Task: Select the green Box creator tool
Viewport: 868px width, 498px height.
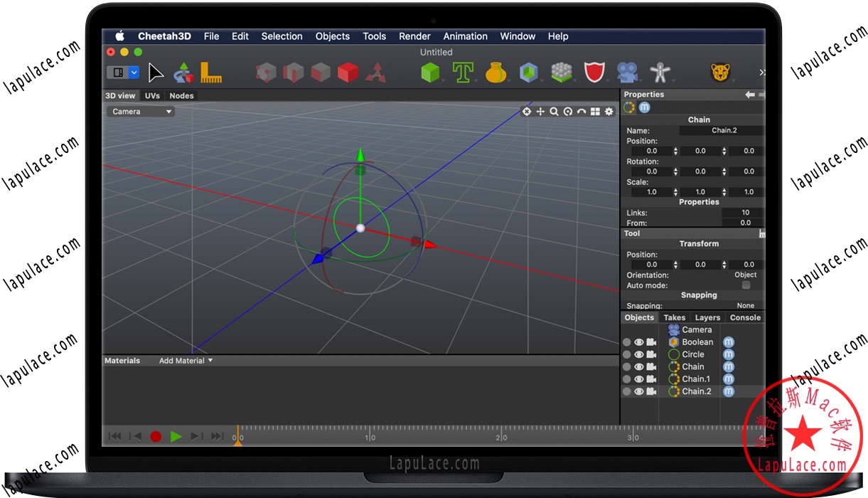Action: (430, 72)
